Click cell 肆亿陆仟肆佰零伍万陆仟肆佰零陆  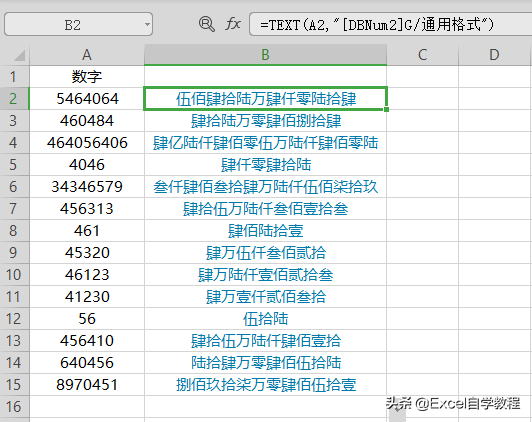tap(265, 143)
